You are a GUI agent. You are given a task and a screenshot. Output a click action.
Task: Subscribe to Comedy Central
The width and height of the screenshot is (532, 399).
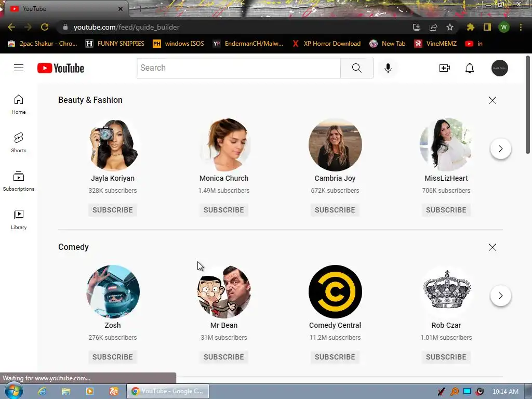pyautogui.click(x=335, y=357)
